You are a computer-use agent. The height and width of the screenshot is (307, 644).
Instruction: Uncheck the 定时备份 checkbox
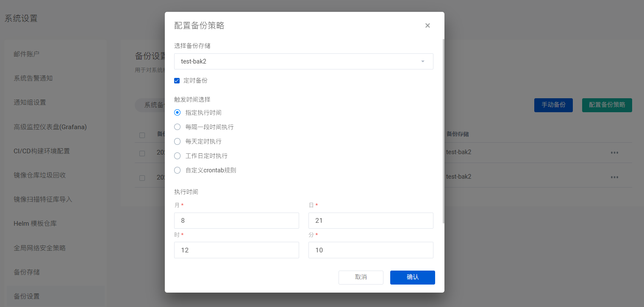coord(177,80)
